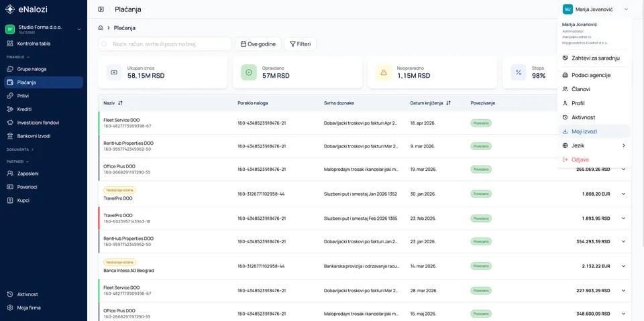Click the Članovi members icon
The image size is (644, 321).
(565, 89)
